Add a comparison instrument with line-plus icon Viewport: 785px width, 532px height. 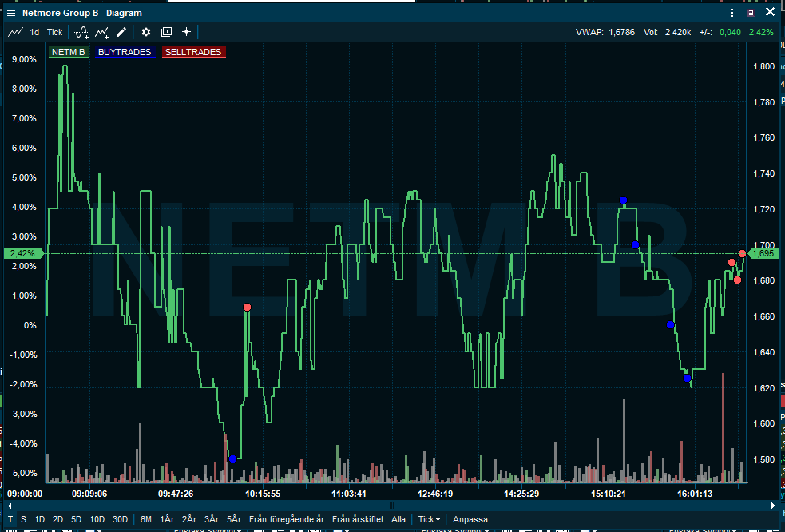point(102,33)
